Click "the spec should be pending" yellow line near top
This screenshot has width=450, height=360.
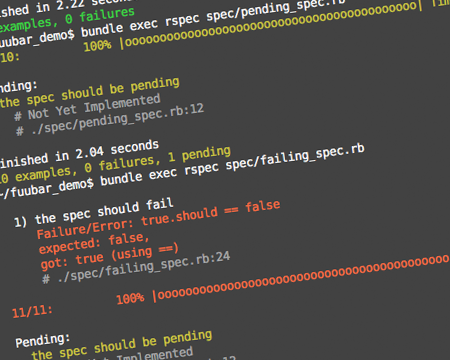tap(89, 93)
